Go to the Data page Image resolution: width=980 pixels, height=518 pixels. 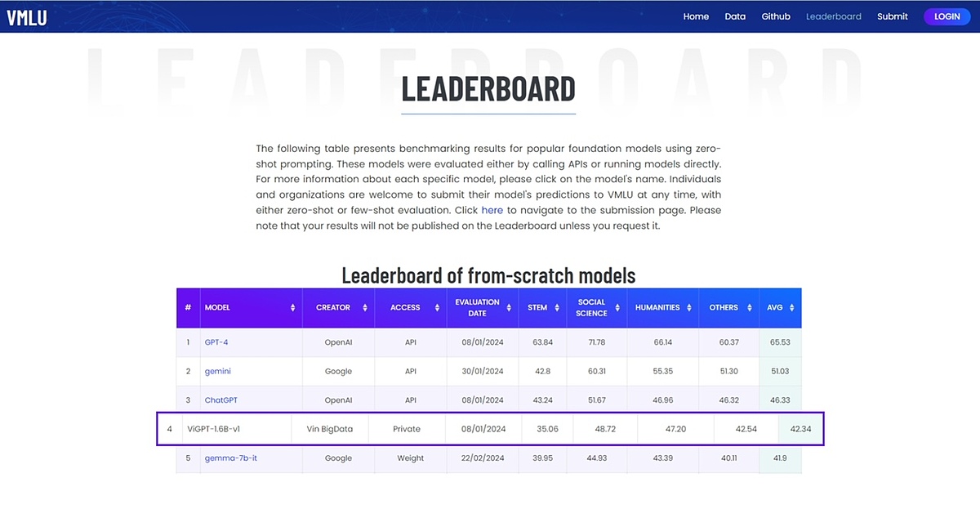735,16
